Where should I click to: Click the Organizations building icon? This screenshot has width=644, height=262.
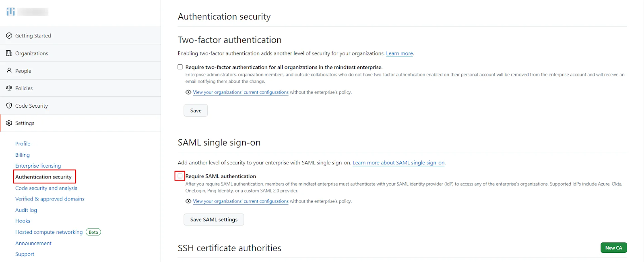tap(9, 53)
